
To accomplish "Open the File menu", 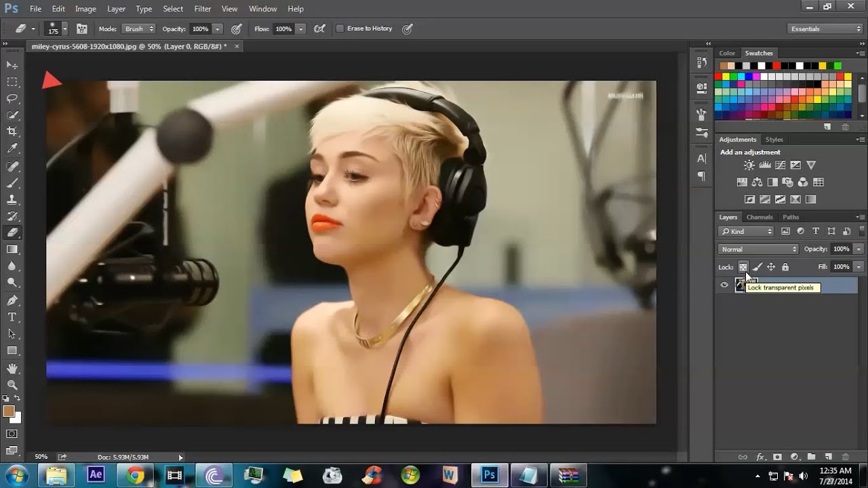I will click(35, 9).
